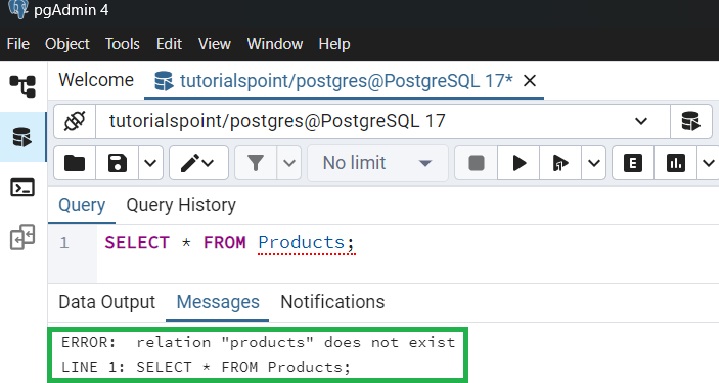Open the connection selector dropdown arrow
The image size is (719, 383).
click(x=641, y=122)
